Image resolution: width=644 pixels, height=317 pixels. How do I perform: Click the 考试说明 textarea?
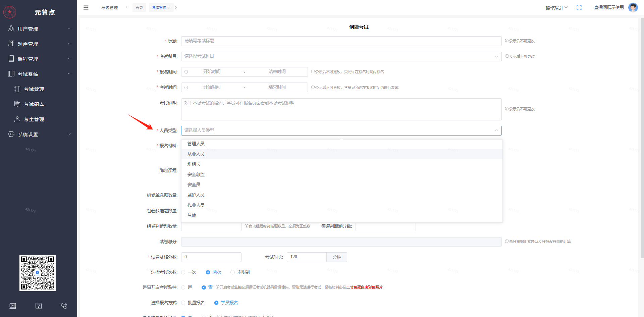pyautogui.click(x=341, y=109)
